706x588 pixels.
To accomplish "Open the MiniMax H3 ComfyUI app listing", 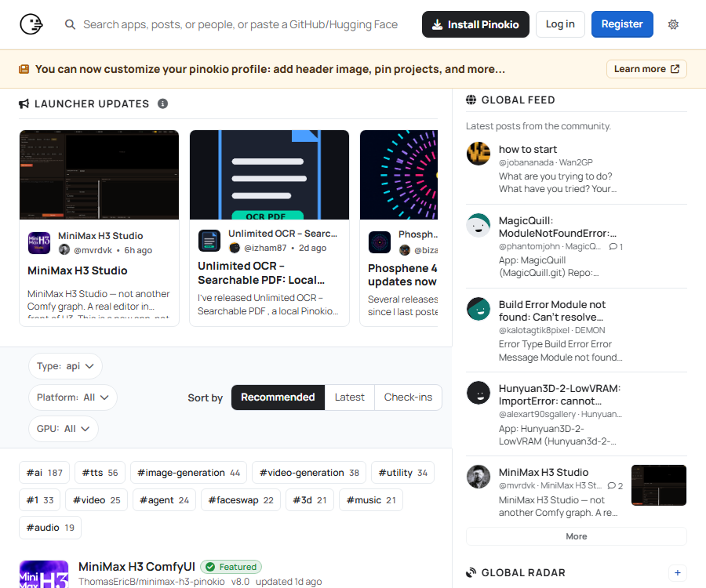I will [136, 566].
